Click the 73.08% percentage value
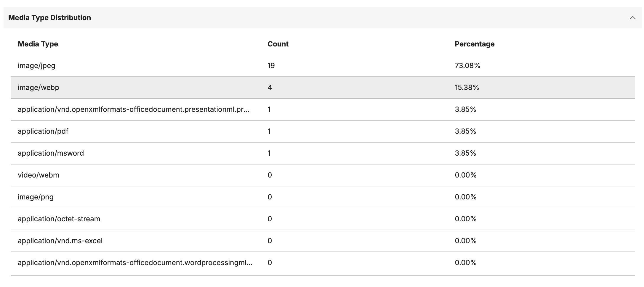This screenshot has width=644, height=287. coord(467,66)
